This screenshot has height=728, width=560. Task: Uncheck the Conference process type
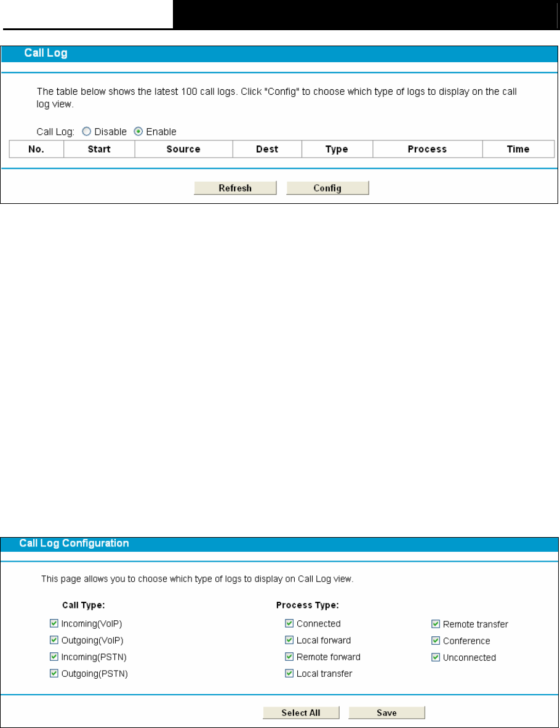click(436, 641)
